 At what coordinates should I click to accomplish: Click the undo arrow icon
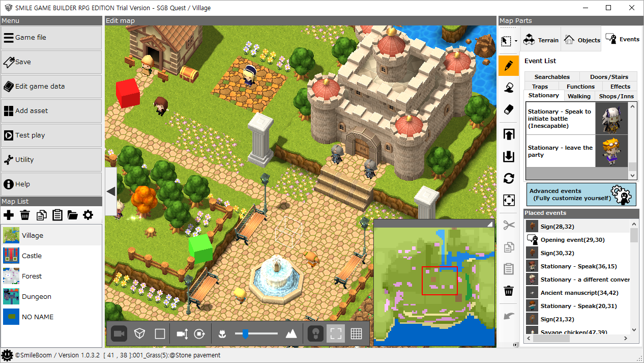click(x=509, y=316)
